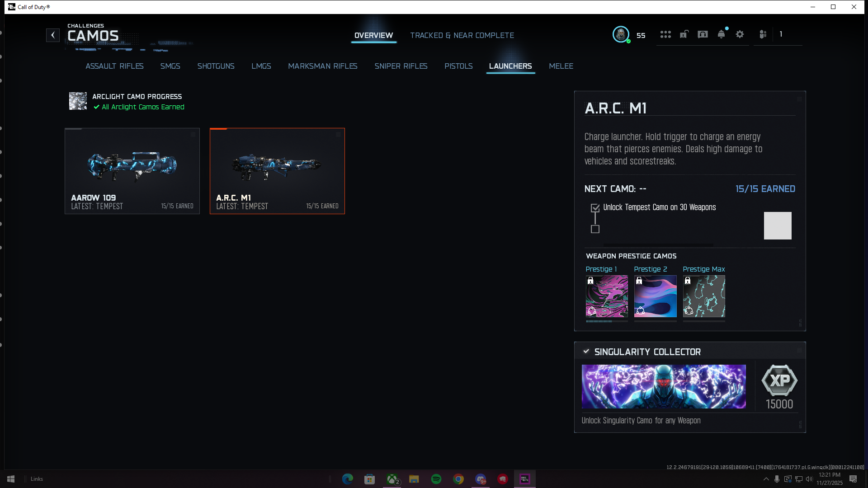Click the Prestige 2 label

[651, 269]
